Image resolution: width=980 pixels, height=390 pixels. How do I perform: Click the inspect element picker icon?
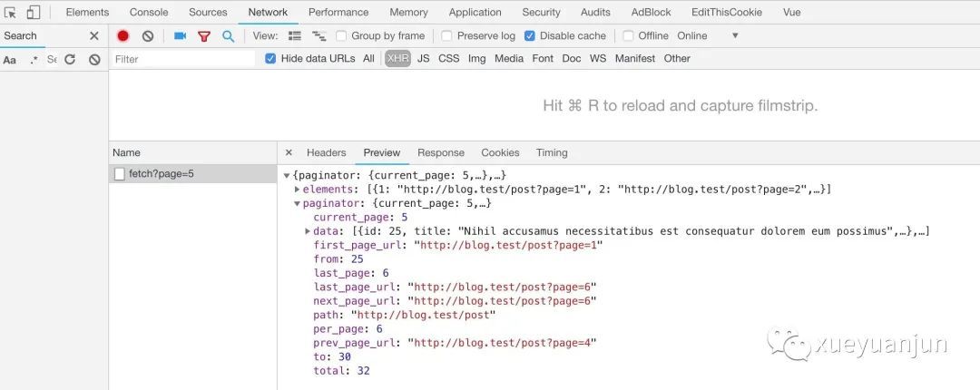pos(11,13)
